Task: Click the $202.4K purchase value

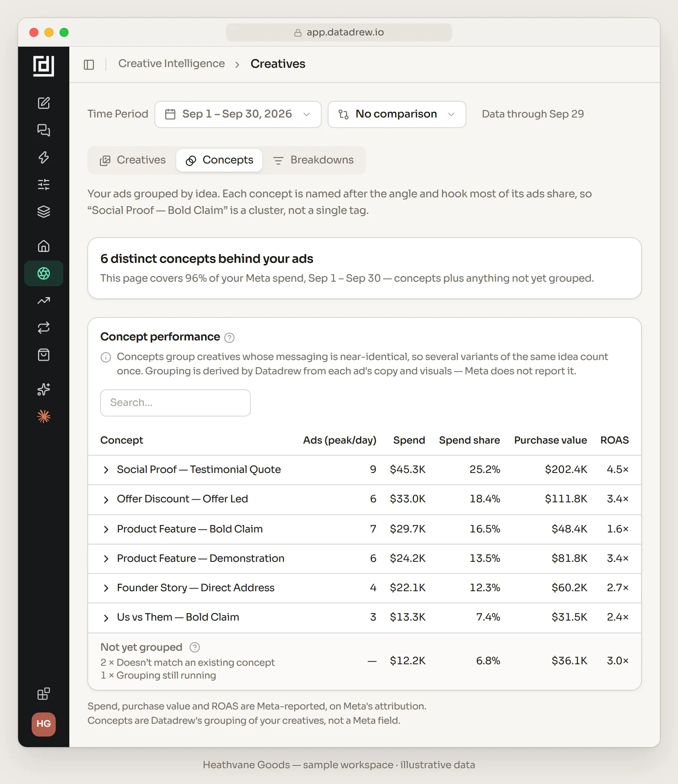Action: [x=566, y=470]
